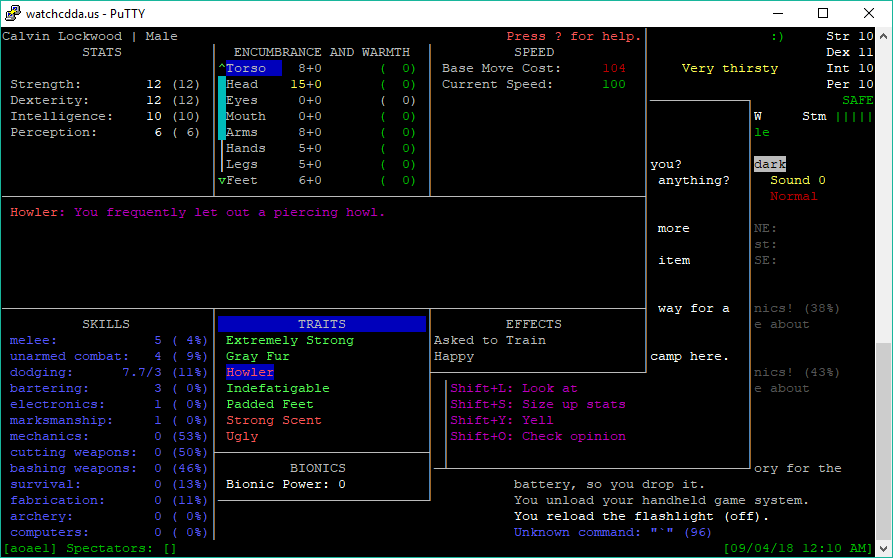Viewport: 893px width, 558px height.
Task: Click the 'Press ? for help.' text
Action: [574, 36]
